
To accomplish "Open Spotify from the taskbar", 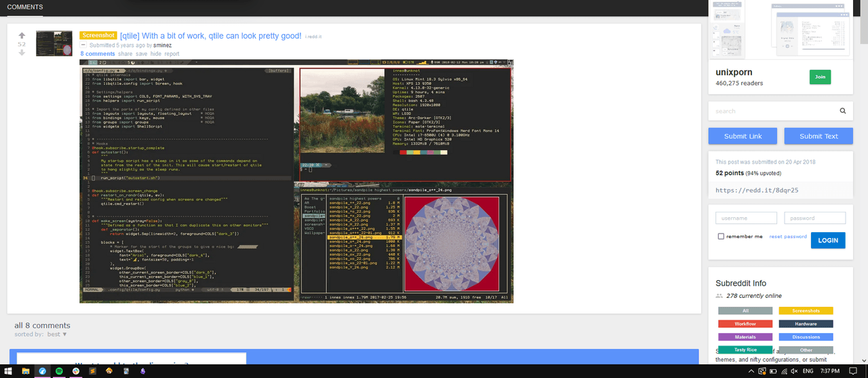I will coord(59,371).
